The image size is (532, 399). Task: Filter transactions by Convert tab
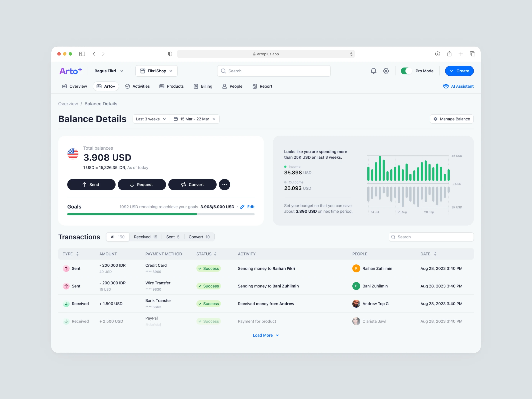(199, 237)
